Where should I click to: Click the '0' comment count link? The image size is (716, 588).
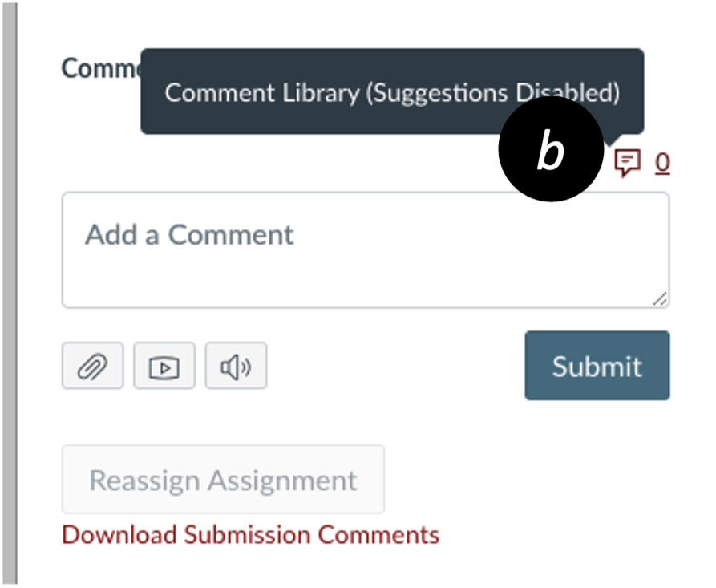pos(661,163)
